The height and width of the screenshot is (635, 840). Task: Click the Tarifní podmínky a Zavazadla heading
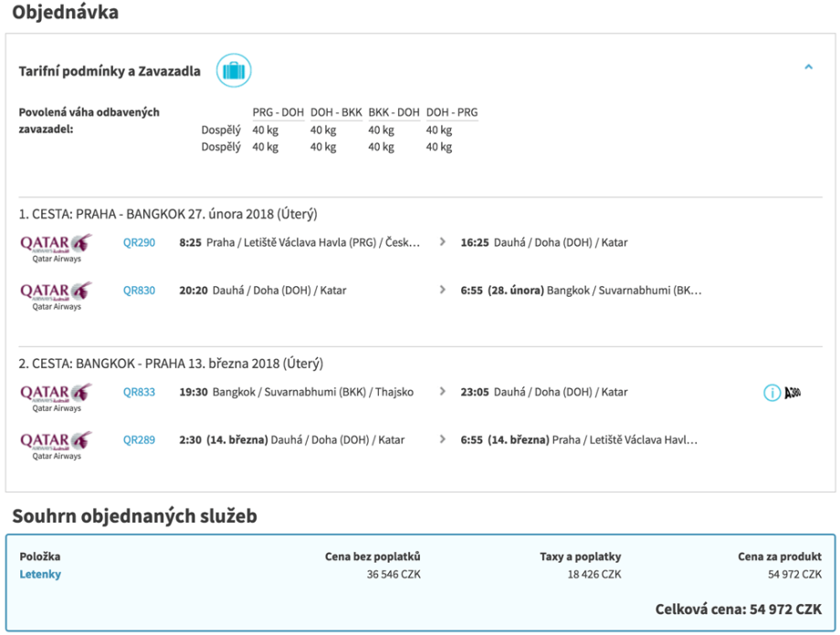coord(110,71)
